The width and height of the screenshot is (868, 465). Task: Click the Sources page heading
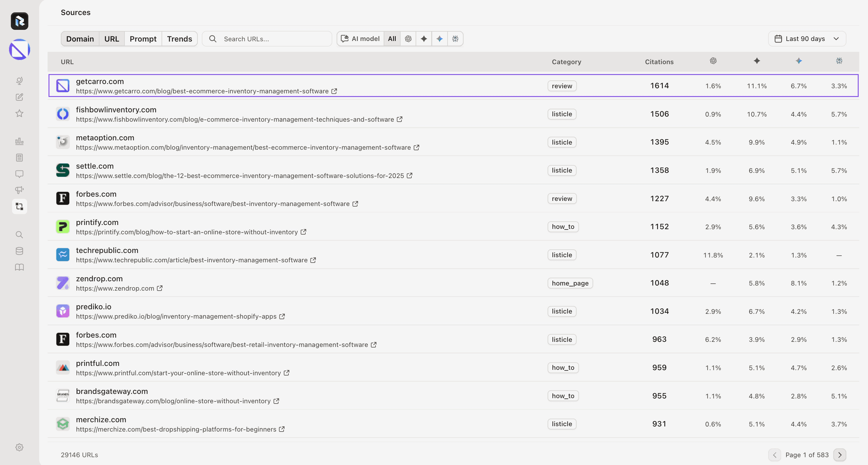76,12
